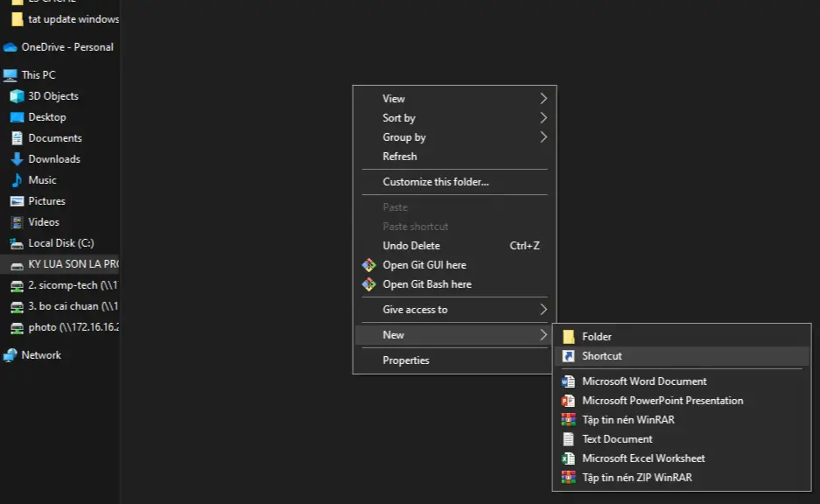Click the PowerPoint Presentation icon in submenu
The height and width of the screenshot is (504, 820).
tap(569, 401)
